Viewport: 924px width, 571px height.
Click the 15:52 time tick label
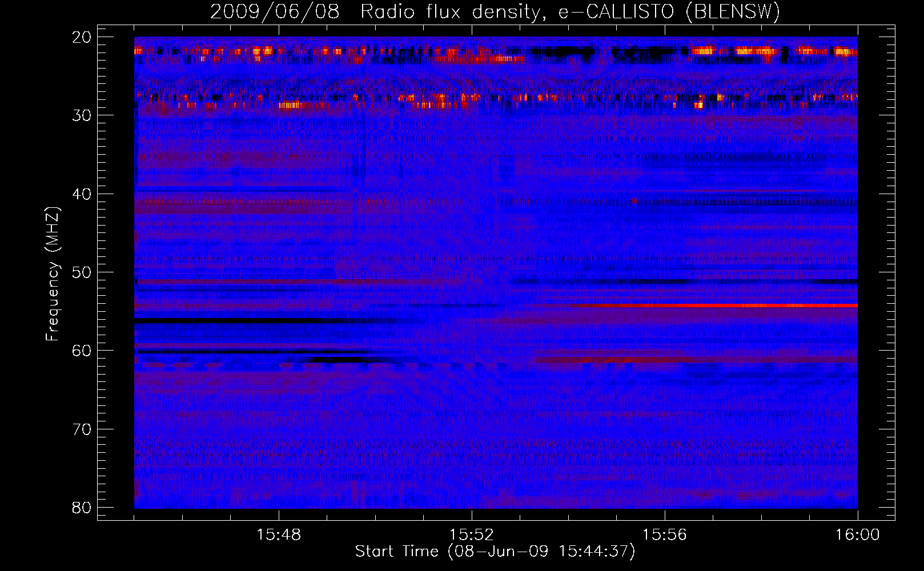[x=472, y=535]
